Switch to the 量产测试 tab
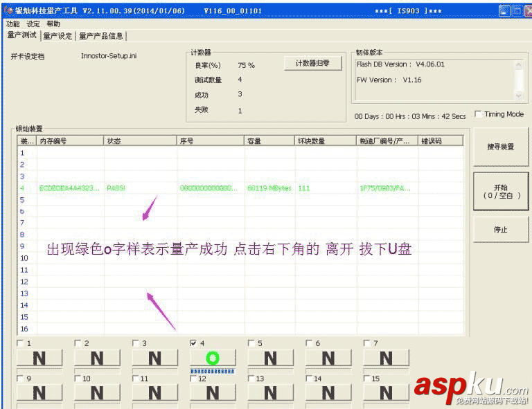Viewport: 532px width, 409px height. (21, 35)
